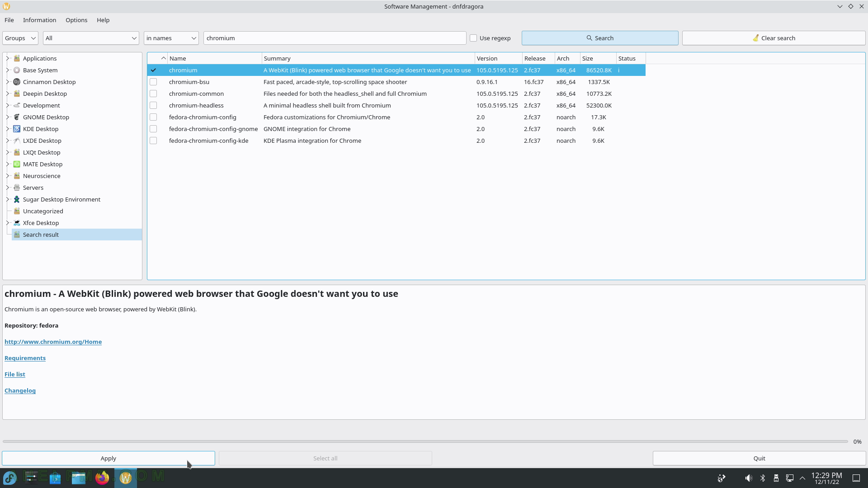Click the Search result list icon
868x488 pixels.
pos(17,235)
